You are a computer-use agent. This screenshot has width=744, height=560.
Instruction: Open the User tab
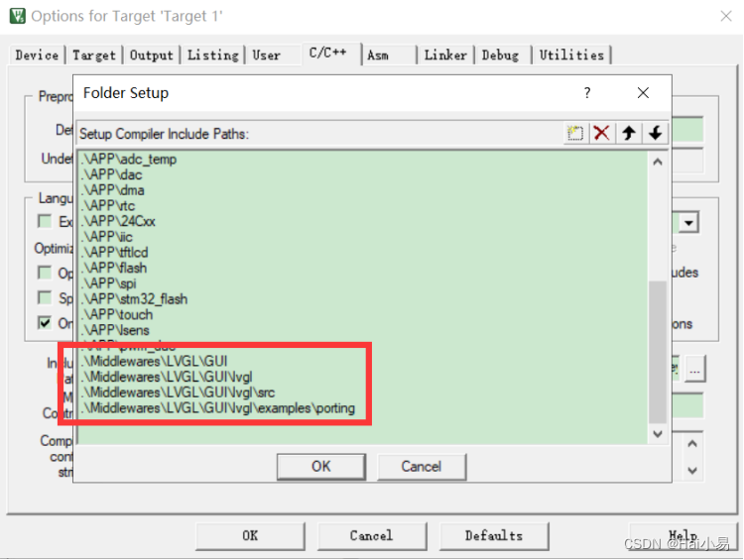(x=266, y=56)
